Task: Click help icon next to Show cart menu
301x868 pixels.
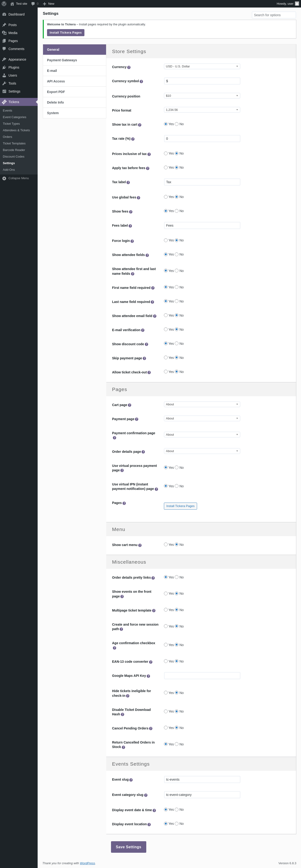Action: [140, 545]
